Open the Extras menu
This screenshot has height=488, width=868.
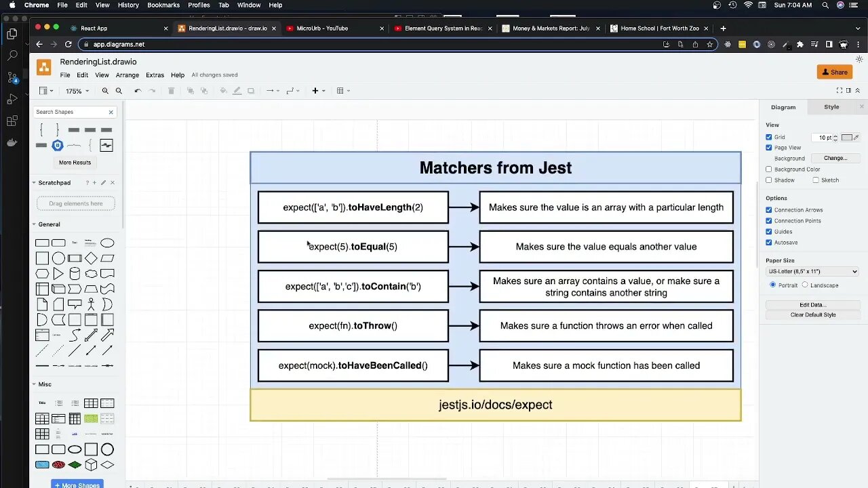click(155, 75)
